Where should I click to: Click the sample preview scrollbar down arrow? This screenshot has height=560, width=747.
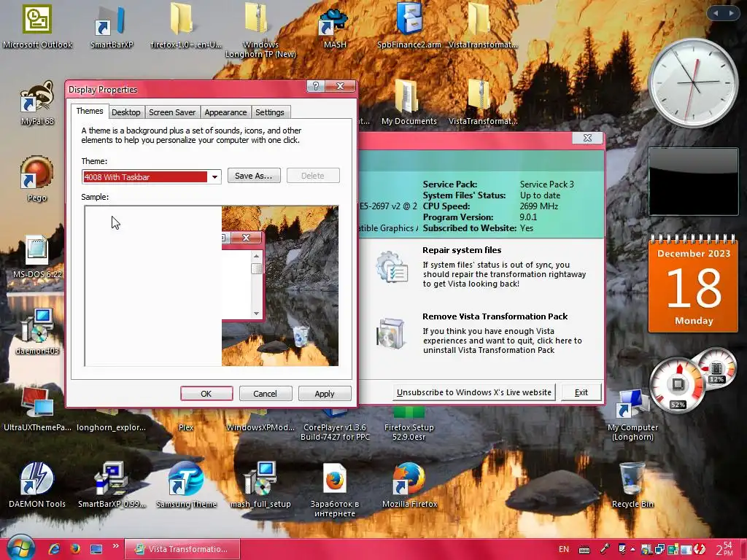(x=256, y=313)
